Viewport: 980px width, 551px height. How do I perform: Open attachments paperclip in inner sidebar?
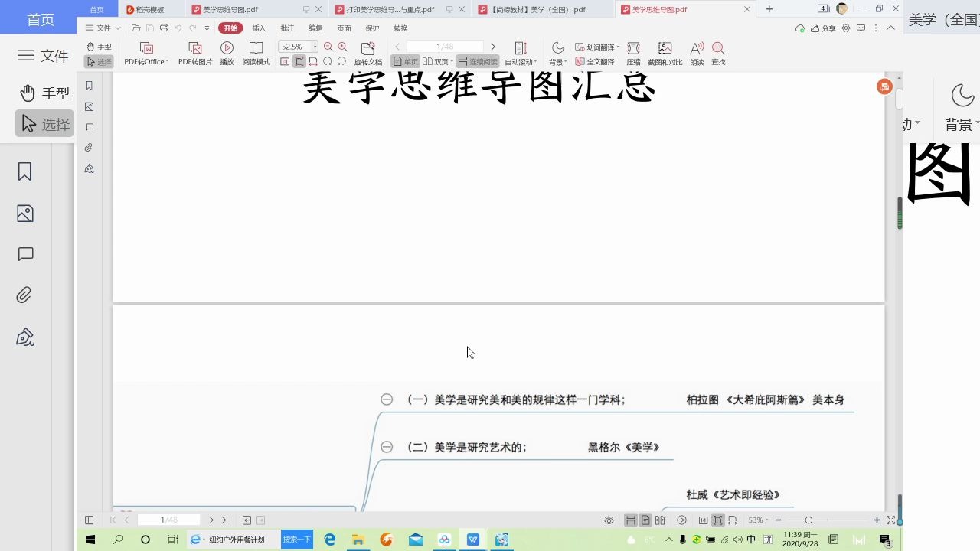pos(89,148)
